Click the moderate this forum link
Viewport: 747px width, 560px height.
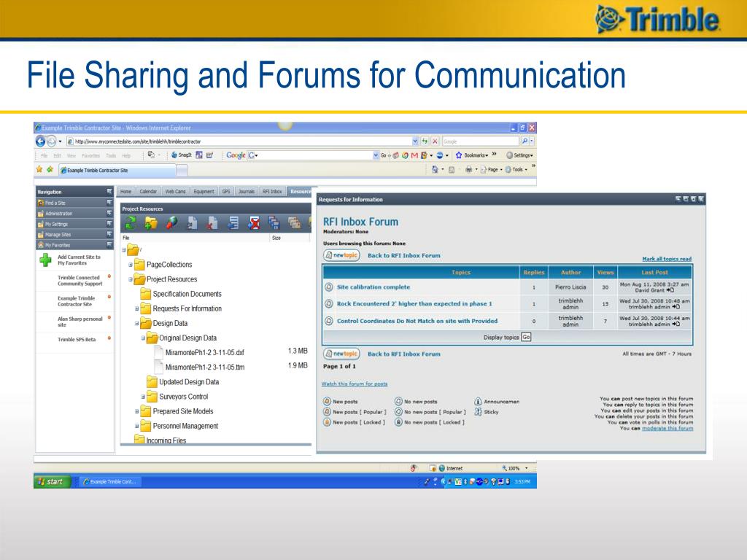click(x=667, y=428)
